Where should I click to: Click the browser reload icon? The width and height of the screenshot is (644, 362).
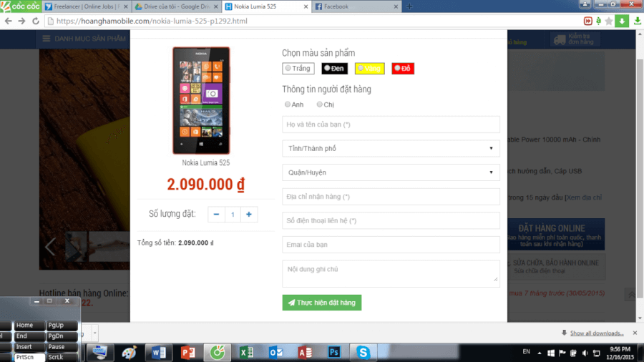[36, 21]
